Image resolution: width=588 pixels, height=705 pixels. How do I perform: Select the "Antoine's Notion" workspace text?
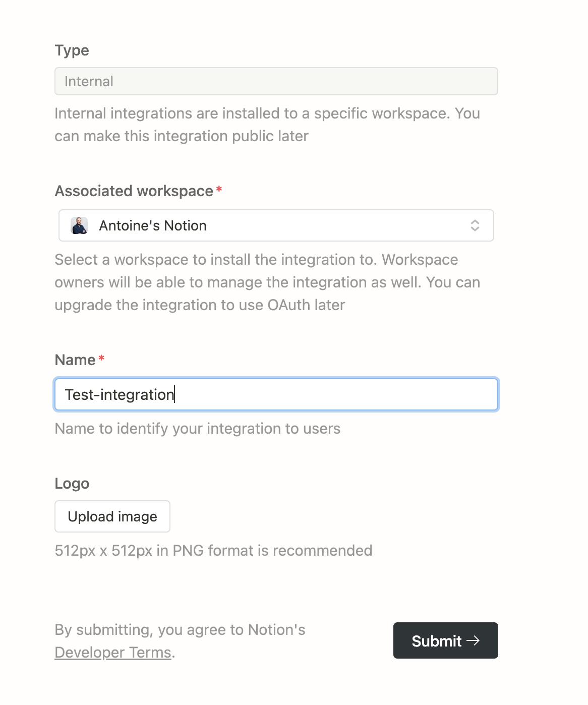(x=152, y=225)
